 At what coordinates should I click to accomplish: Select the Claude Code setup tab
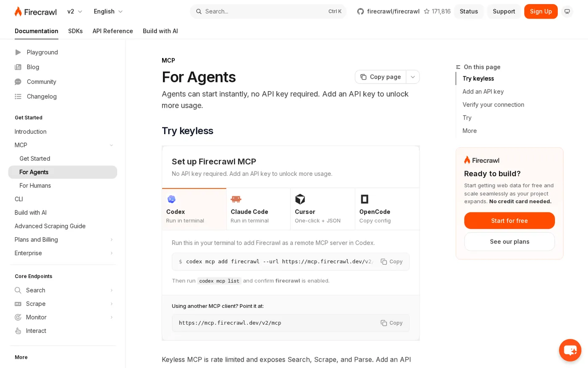pos(258,209)
